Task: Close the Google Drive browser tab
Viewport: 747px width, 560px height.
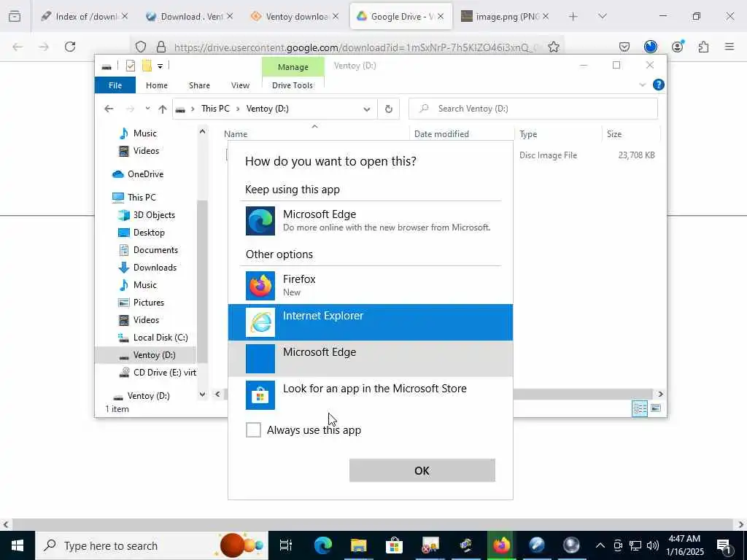Action: 441,17
